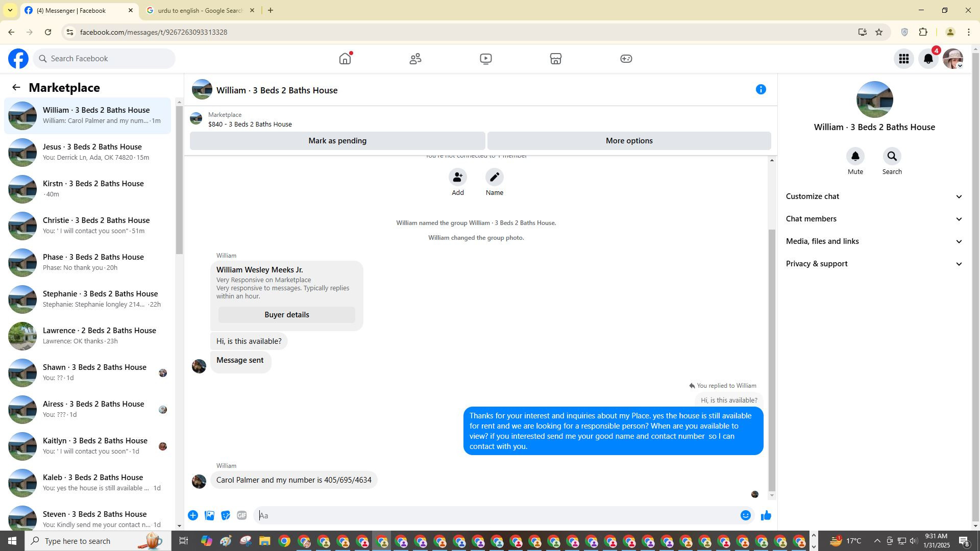The image size is (980, 551).
Task: Switch to Messenger Facebook tab
Action: pos(80,10)
